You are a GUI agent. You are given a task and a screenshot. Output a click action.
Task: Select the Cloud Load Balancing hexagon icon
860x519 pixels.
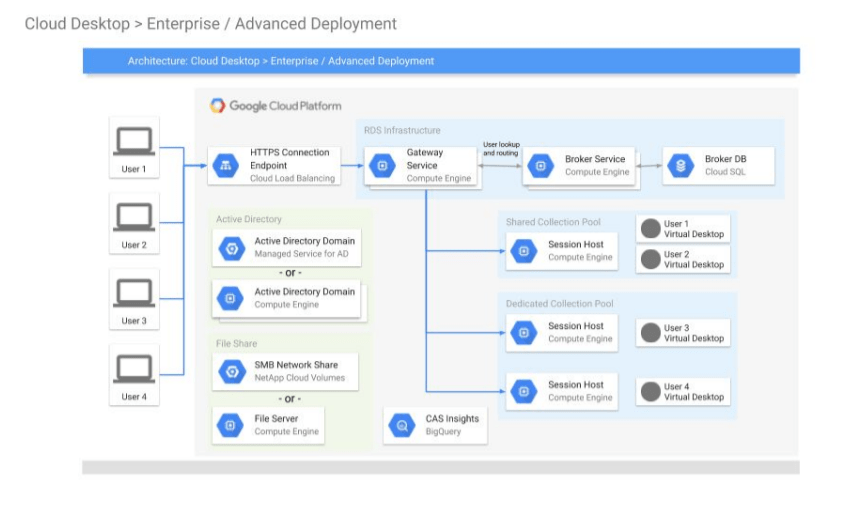click(225, 165)
